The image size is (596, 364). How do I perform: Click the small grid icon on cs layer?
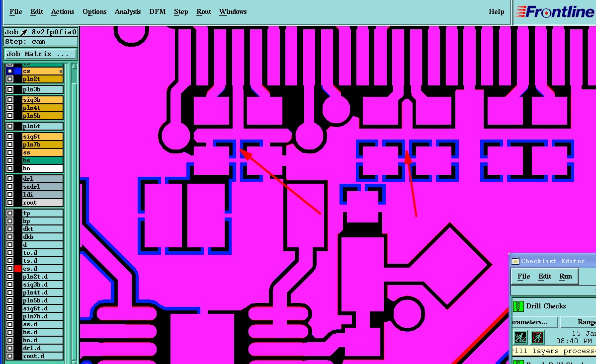point(61,72)
